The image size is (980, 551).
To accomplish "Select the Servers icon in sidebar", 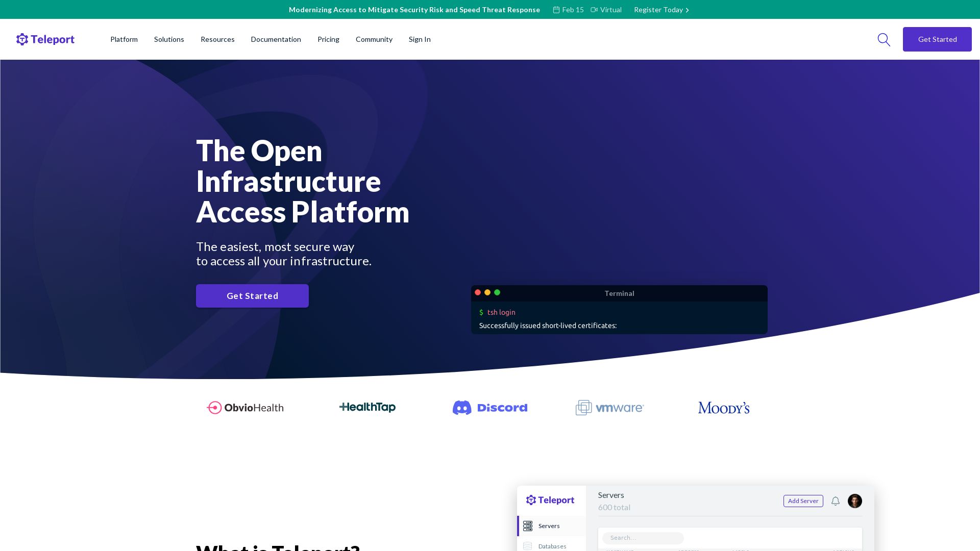I will click(x=528, y=526).
